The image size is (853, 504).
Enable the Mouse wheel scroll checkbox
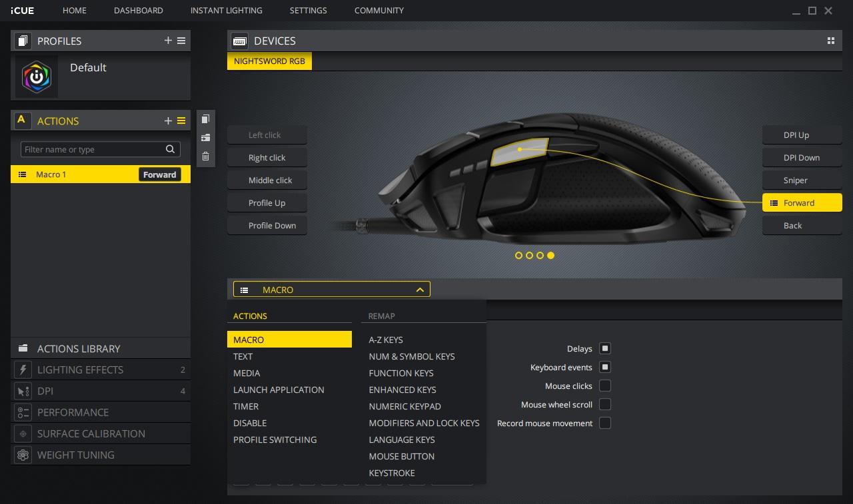(605, 404)
